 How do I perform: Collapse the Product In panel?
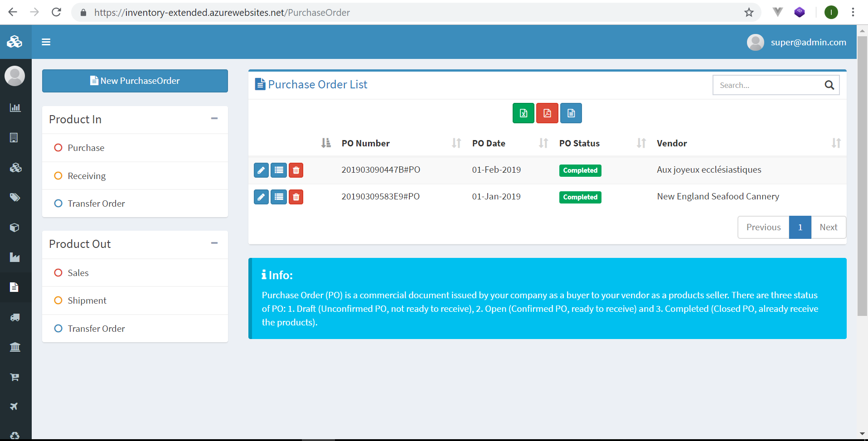tap(214, 118)
